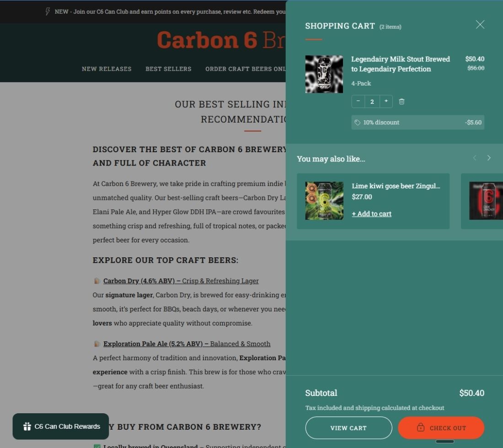Add Lime kiwi gose beer to cart
Screen dimensions: 503x448
click(x=371, y=213)
